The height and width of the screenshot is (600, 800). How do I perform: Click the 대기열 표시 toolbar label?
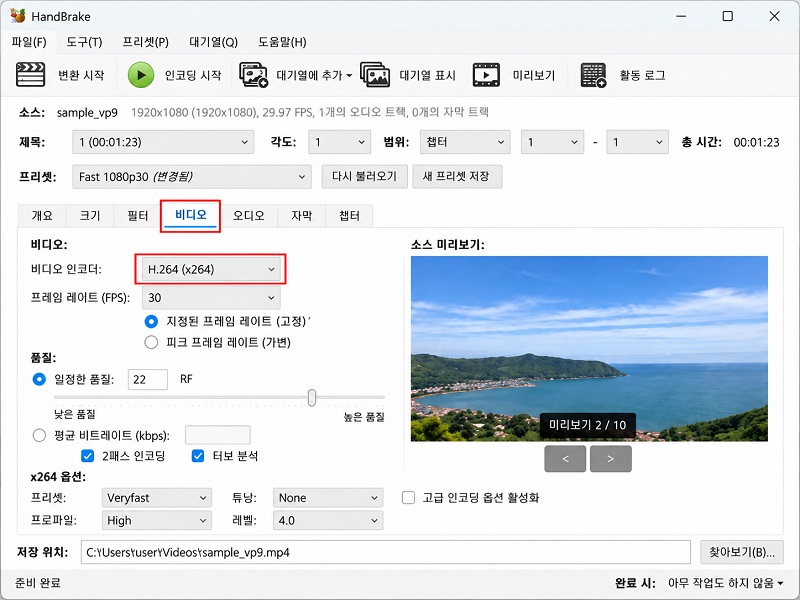click(427, 76)
